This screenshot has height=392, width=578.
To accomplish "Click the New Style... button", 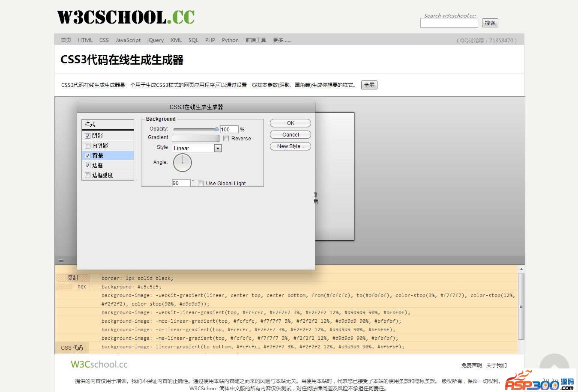I will (x=290, y=146).
